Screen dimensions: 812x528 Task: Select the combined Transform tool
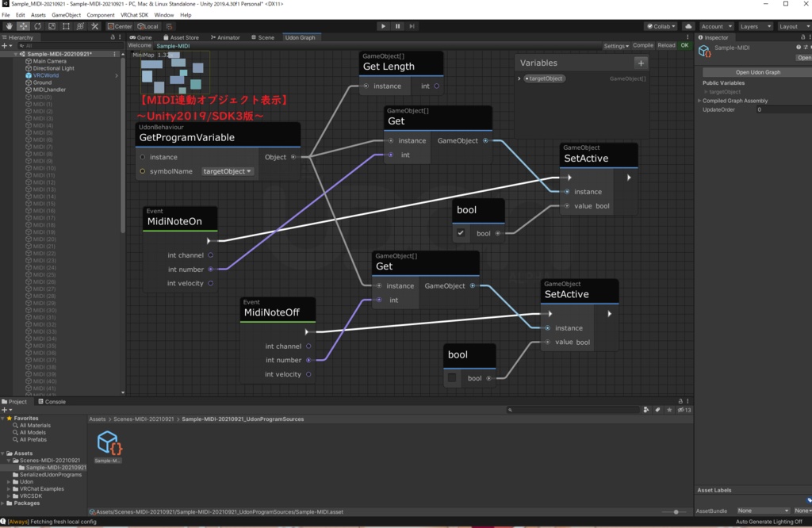[x=80, y=26]
